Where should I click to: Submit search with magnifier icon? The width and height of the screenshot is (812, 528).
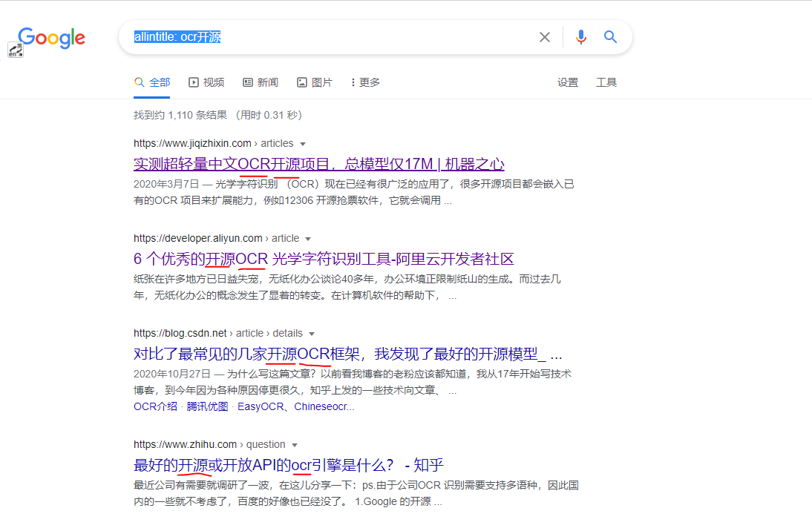[x=611, y=37]
